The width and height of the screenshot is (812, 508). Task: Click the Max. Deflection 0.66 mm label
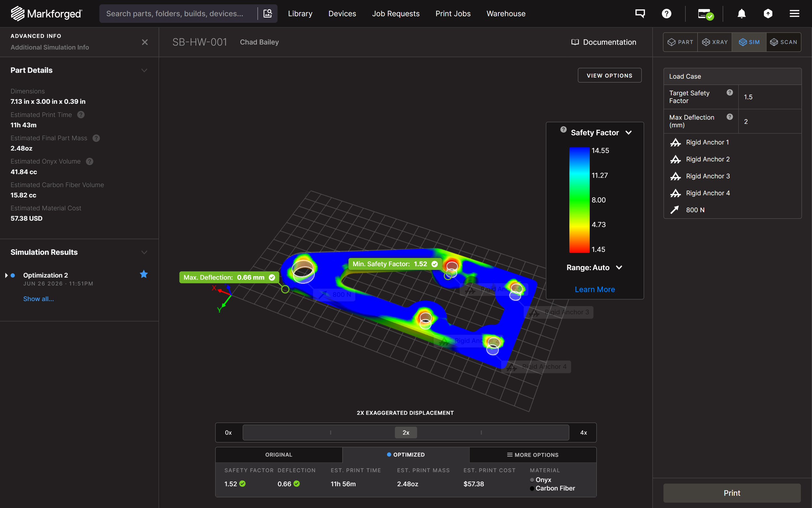click(229, 277)
